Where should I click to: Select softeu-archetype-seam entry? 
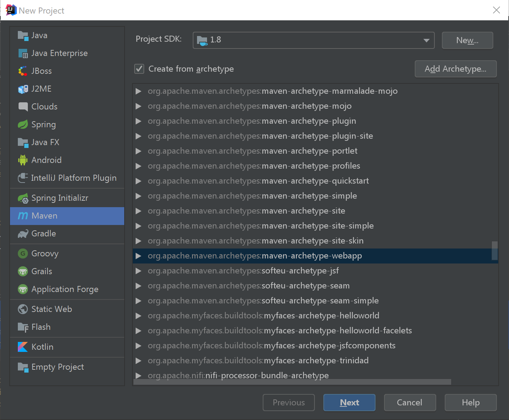coord(316,286)
